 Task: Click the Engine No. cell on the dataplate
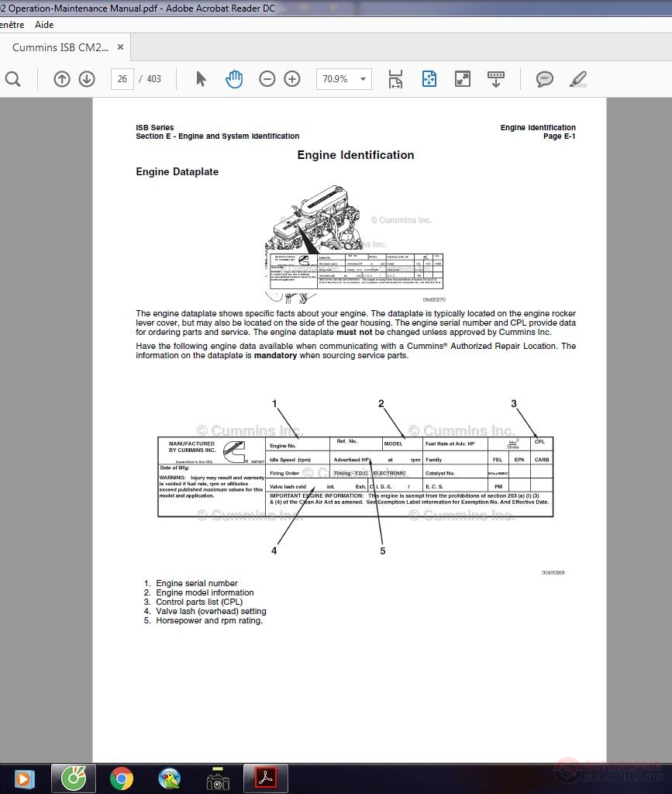[298, 444]
